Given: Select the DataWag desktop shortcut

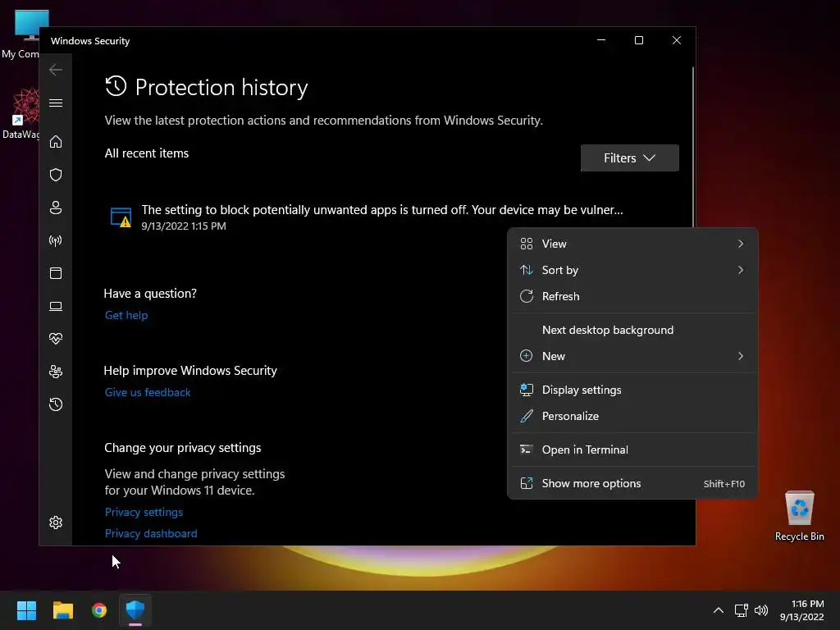Looking at the screenshot, I should click(x=21, y=114).
